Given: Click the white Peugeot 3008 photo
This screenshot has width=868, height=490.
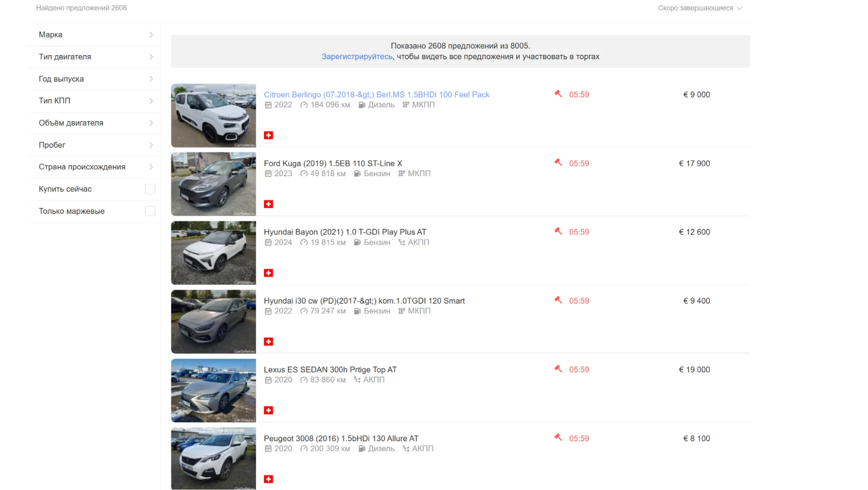Looking at the screenshot, I should [x=214, y=459].
